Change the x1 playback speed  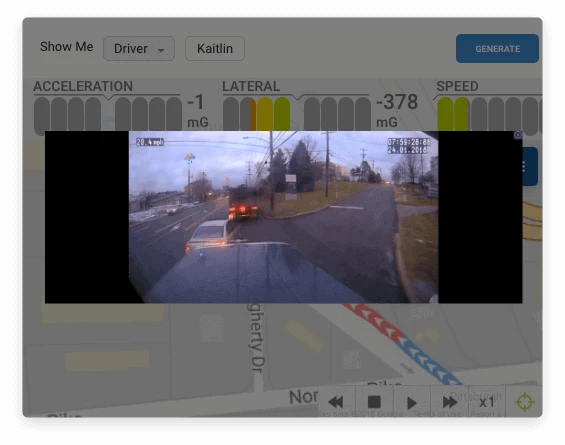pos(487,402)
